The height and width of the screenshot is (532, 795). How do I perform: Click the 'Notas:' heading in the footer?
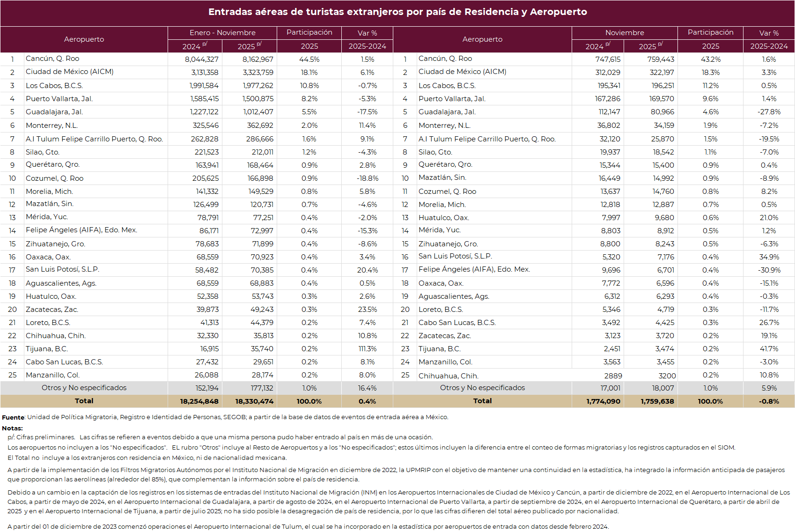[12, 428]
